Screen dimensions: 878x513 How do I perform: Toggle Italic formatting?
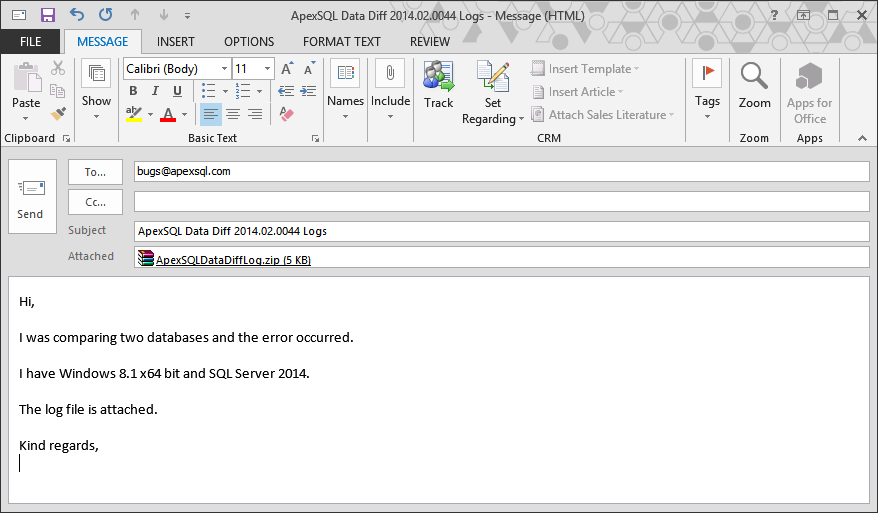[x=155, y=91]
